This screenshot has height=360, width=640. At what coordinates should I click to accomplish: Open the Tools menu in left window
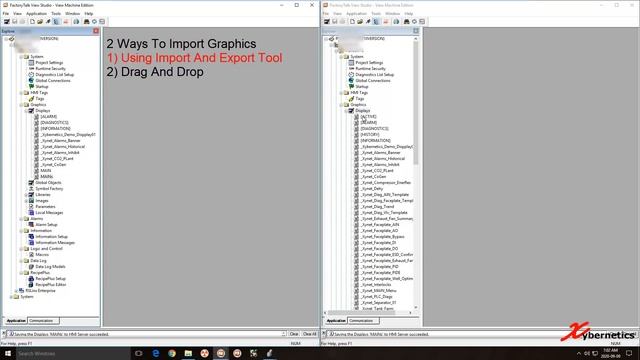tap(56, 13)
